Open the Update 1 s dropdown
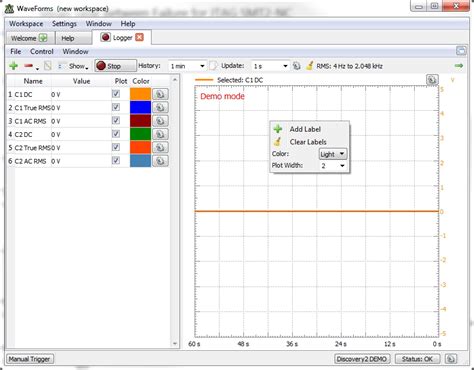 point(270,66)
